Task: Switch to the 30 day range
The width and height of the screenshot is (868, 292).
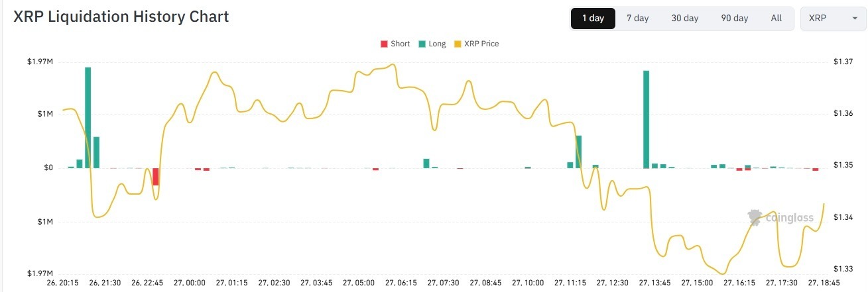Action: 684,19
